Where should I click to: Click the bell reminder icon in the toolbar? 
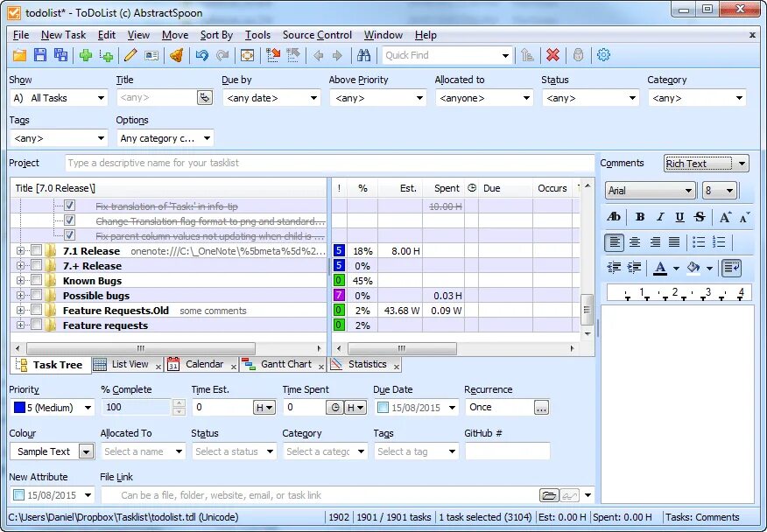point(177,55)
